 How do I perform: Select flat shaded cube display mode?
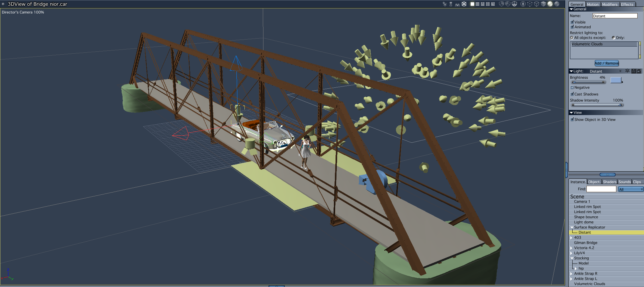click(x=543, y=4)
